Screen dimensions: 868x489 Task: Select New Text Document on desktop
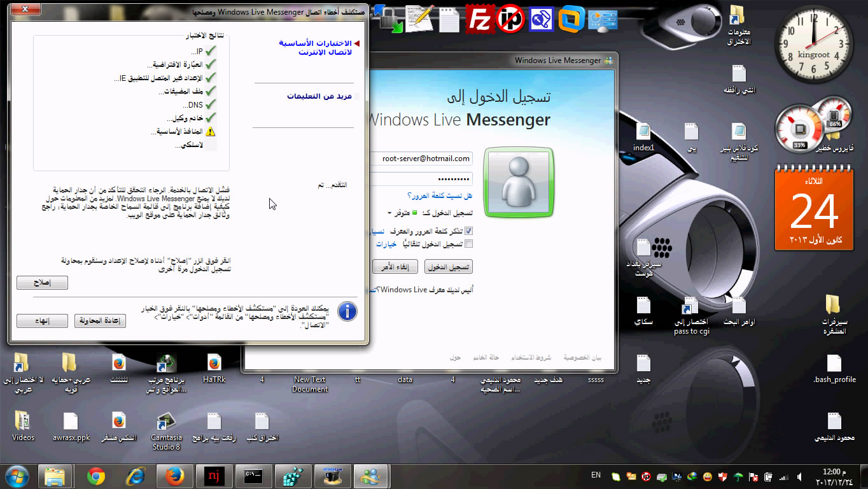(310, 384)
